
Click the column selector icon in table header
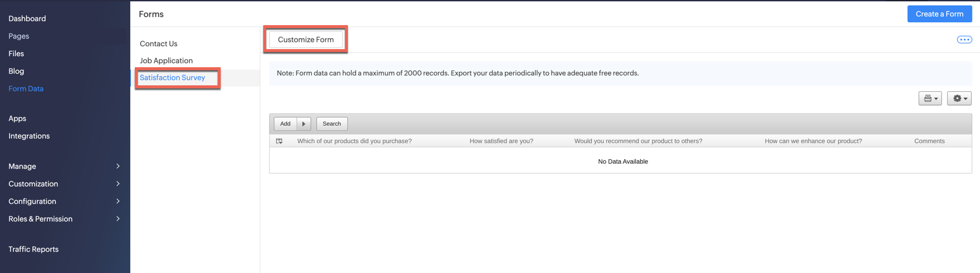tap(280, 141)
